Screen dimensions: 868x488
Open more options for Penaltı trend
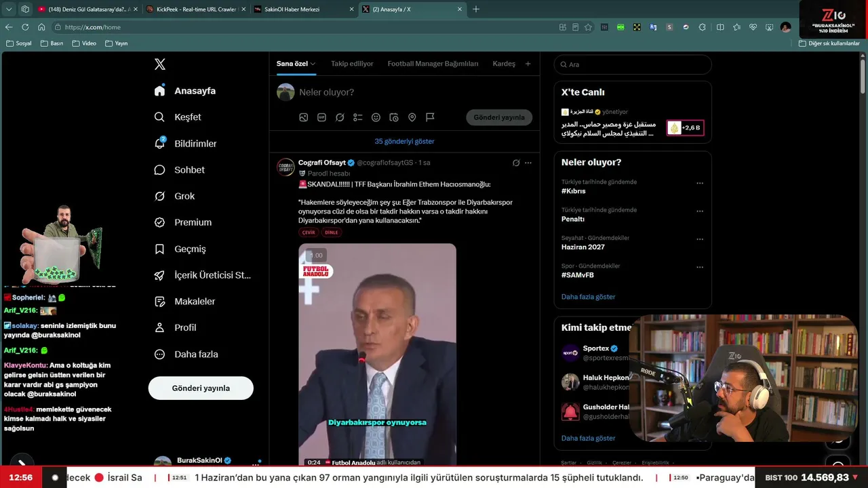700,211
